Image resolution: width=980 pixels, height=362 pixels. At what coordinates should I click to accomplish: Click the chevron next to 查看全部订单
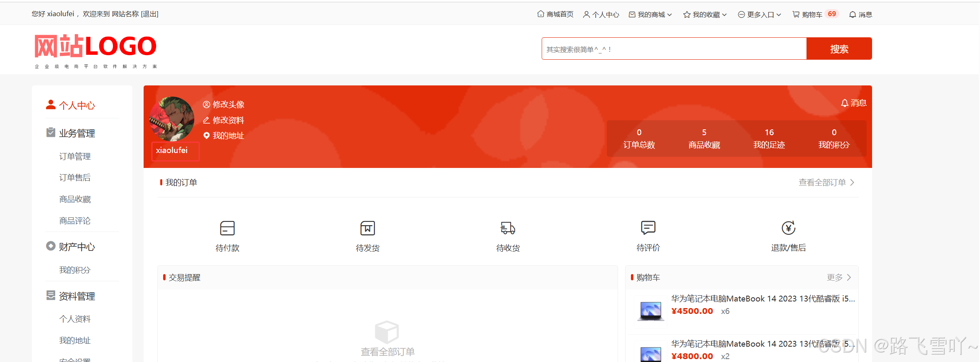(x=852, y=182)
